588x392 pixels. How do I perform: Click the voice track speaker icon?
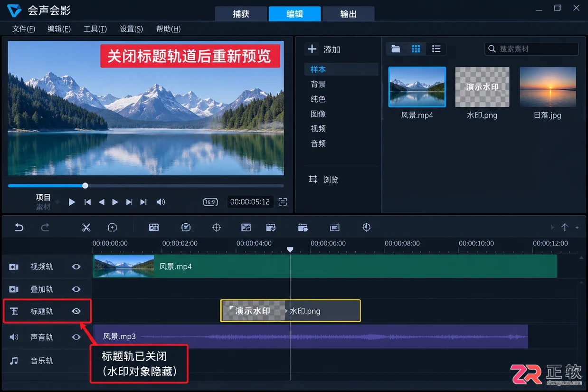click(x=14, y=337)
